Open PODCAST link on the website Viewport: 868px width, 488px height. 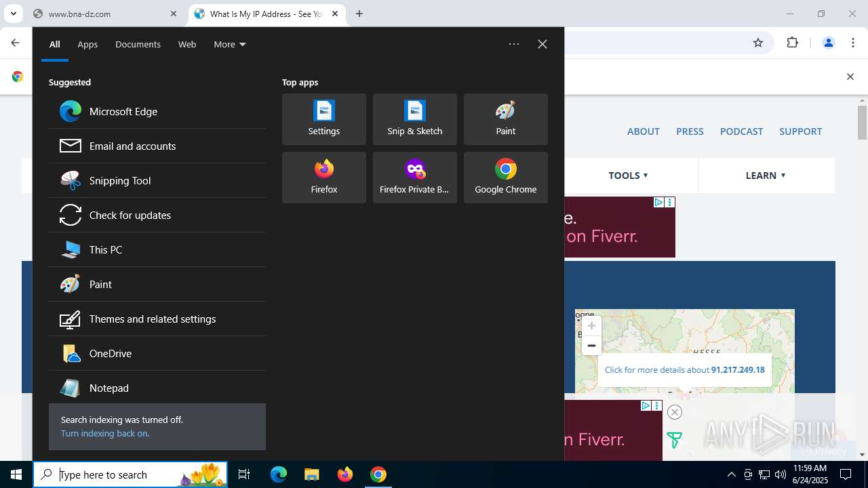click(741, 131)
